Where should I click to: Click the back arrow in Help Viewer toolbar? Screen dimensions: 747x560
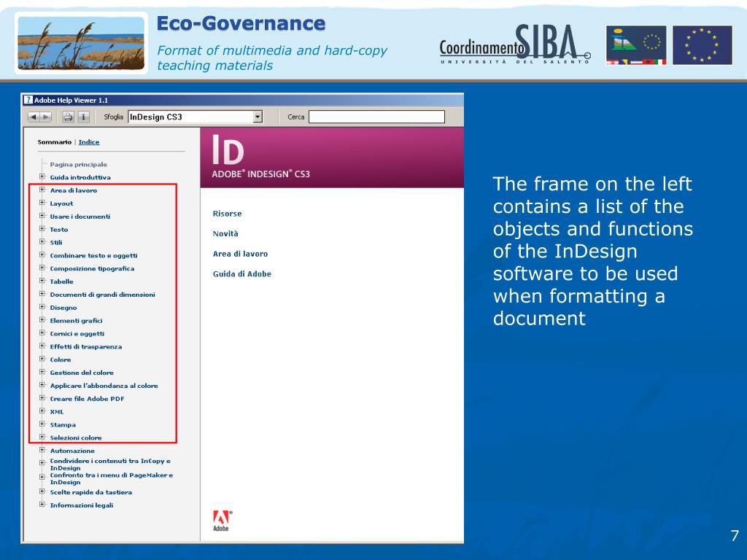point(34,117)
